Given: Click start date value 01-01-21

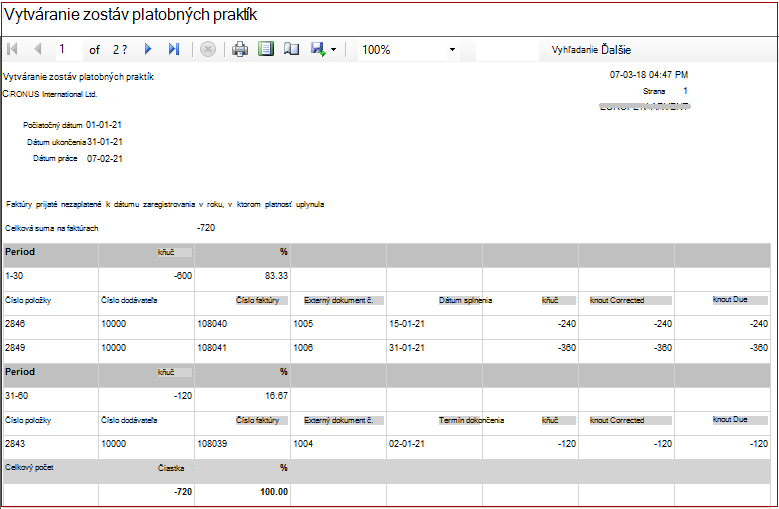Looking at the screenshot, I should coord(104,125).
